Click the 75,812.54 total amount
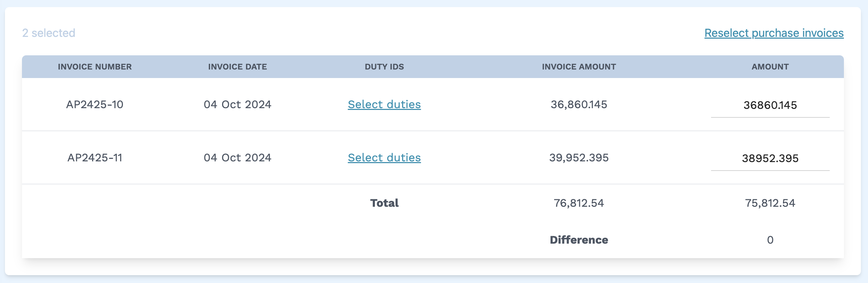 tap(770, 203)
